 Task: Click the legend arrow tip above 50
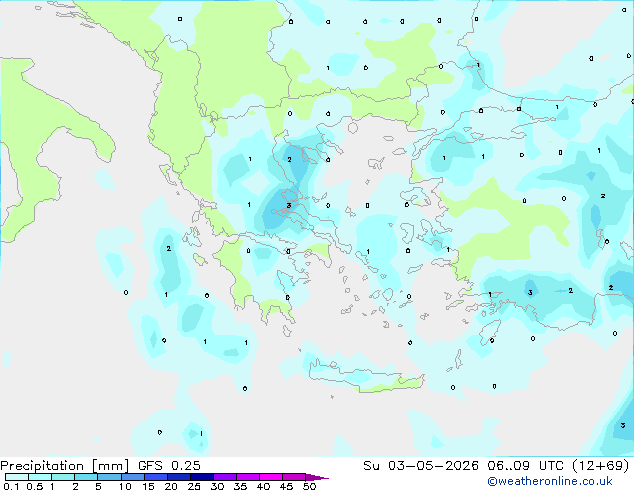pos(317,477)
